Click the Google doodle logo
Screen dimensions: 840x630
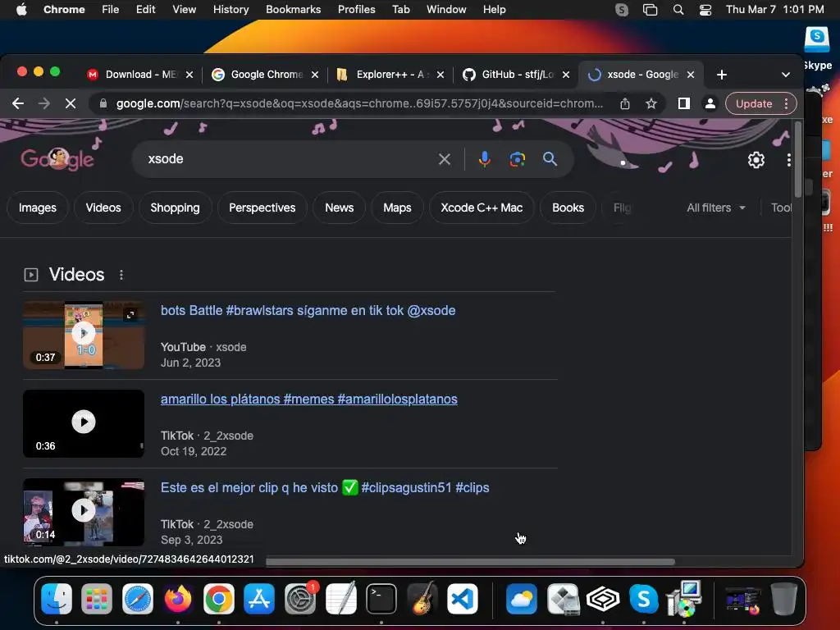(x=57, y=158)
